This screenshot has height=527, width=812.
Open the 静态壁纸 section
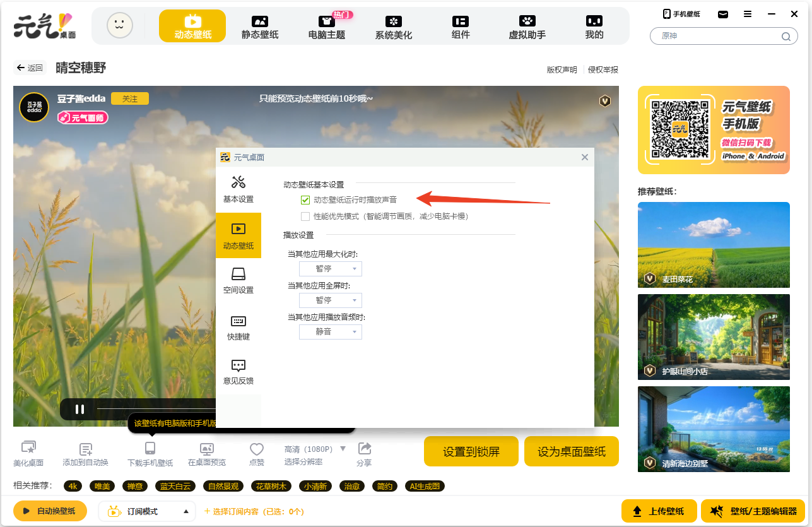(261, 27)
